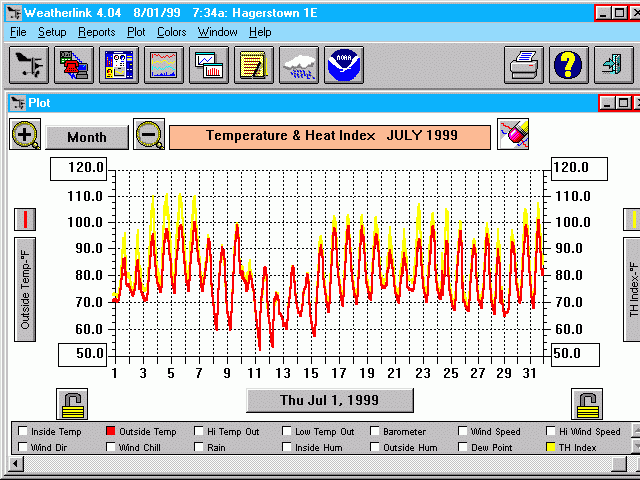
Task: Click the right axis padlock icon
Action: [587, 404]
